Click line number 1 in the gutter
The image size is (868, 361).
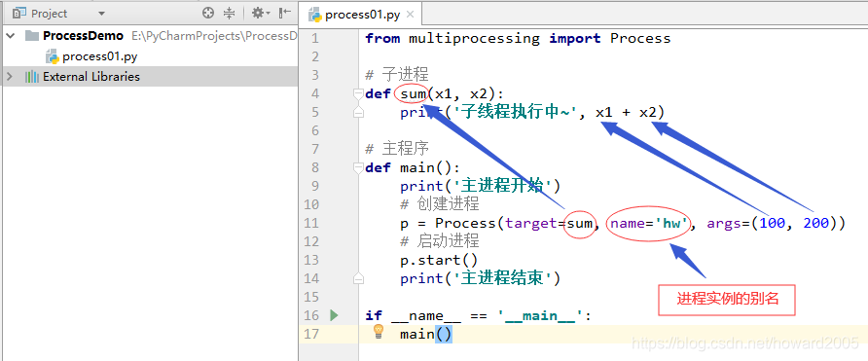tap(315, 38)
